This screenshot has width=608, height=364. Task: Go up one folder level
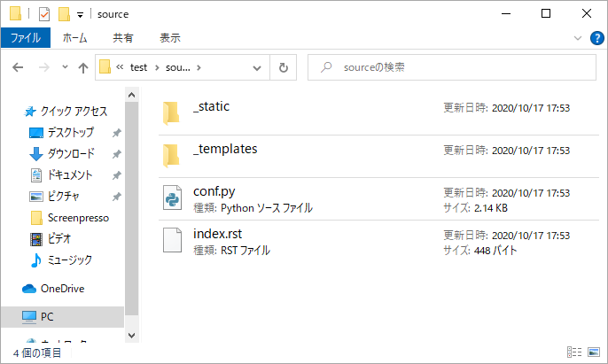point(83,68)
